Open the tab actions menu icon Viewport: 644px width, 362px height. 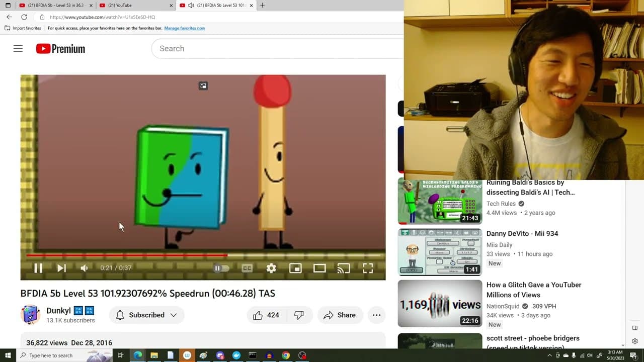(8, 6)
